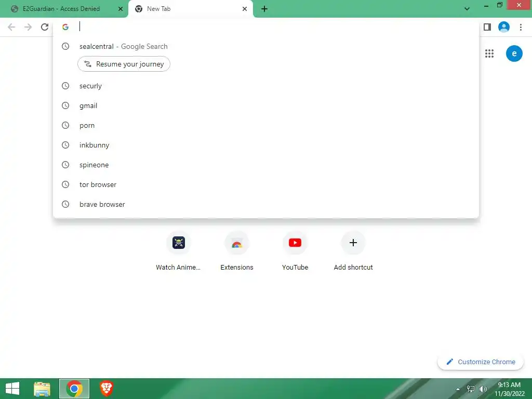Image resolution: width=532 pixels, height=399 pixels.
Task: Reload the current page
Action: [x=45, y=27]
